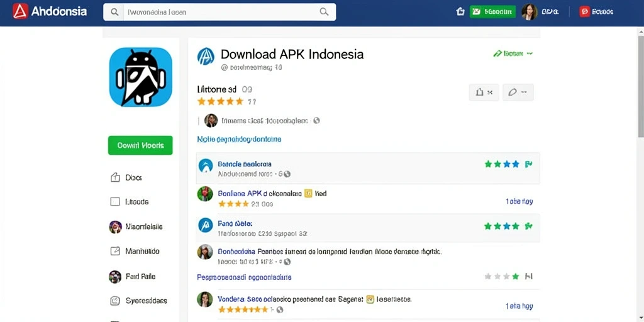Image resolution: width=644 pixels, height=322 pixels.
Task: Click the icon of the 'Fang Nole' row
Action: pyautogui.click(x=206, y=225)
